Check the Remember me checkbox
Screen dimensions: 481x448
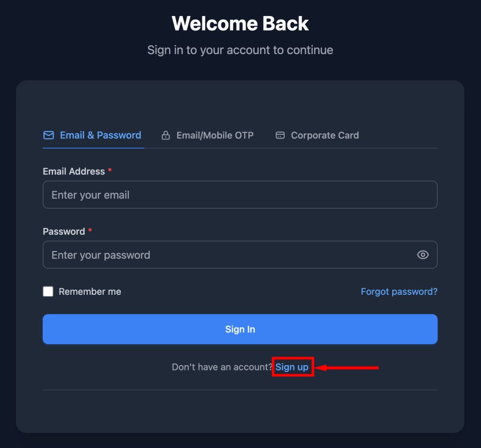coord(48,291)
